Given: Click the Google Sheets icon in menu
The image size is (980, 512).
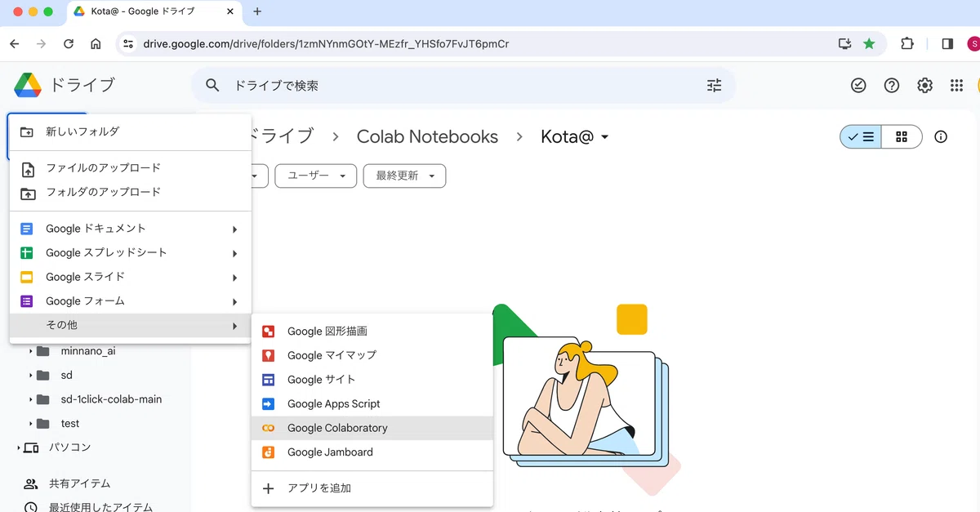Looking at the screenshot, I should tap(27, 253).
